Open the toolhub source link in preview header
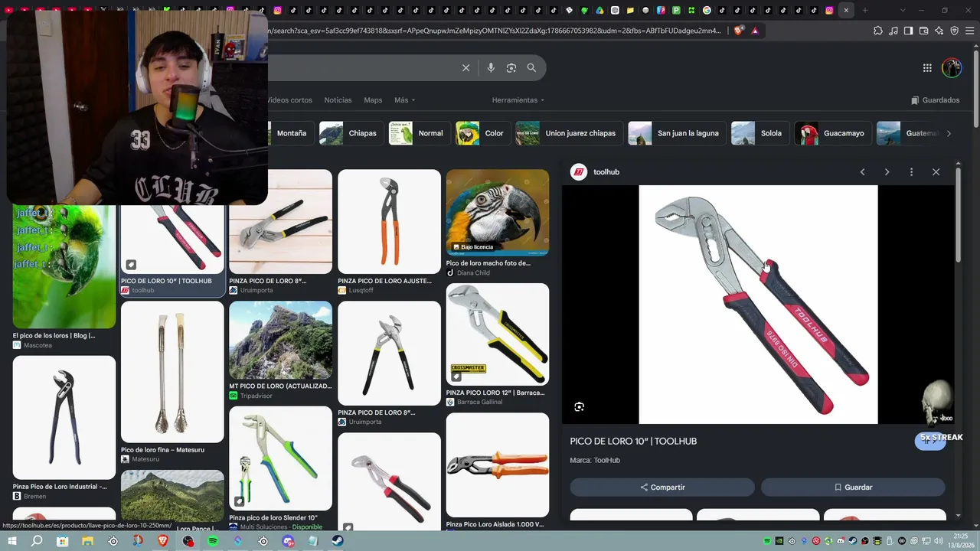980x551 pixels. pos(595,172)
